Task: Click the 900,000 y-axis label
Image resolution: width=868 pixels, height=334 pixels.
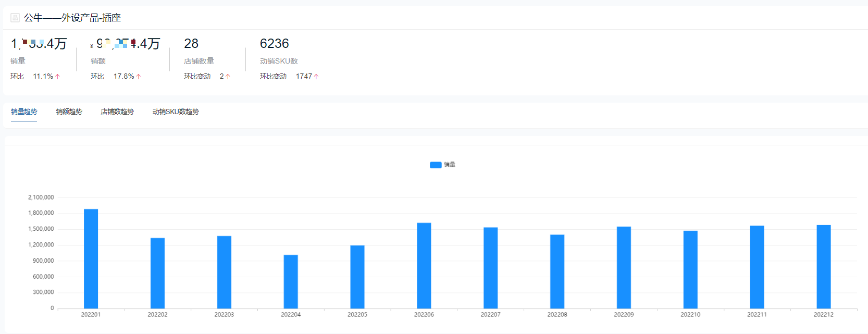Action: point(43,261)
